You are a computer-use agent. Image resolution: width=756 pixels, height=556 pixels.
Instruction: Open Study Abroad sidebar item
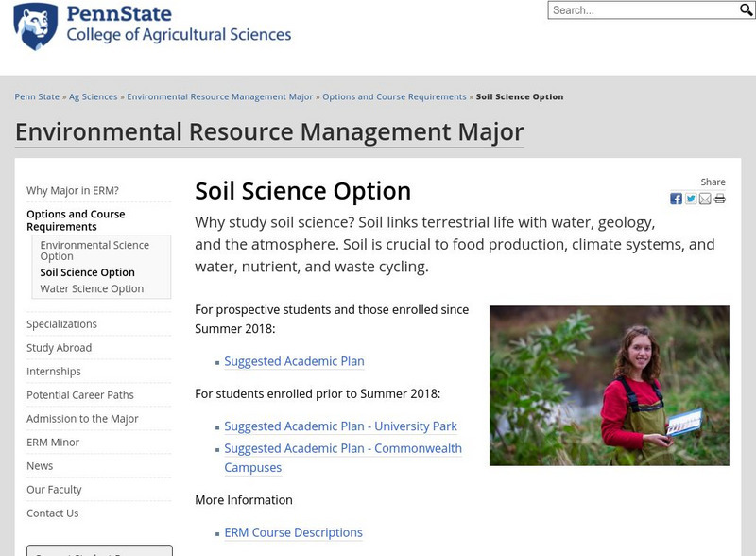click(x=59, y=348)
